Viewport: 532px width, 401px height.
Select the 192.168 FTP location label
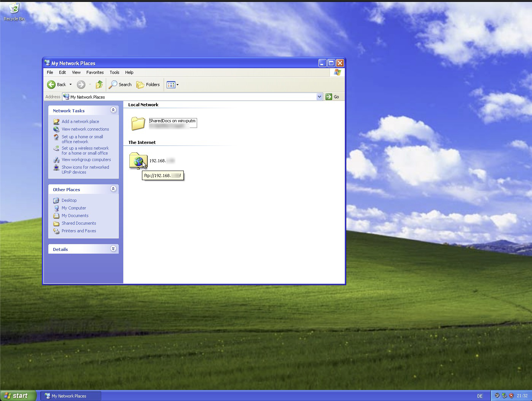(162, 161)
